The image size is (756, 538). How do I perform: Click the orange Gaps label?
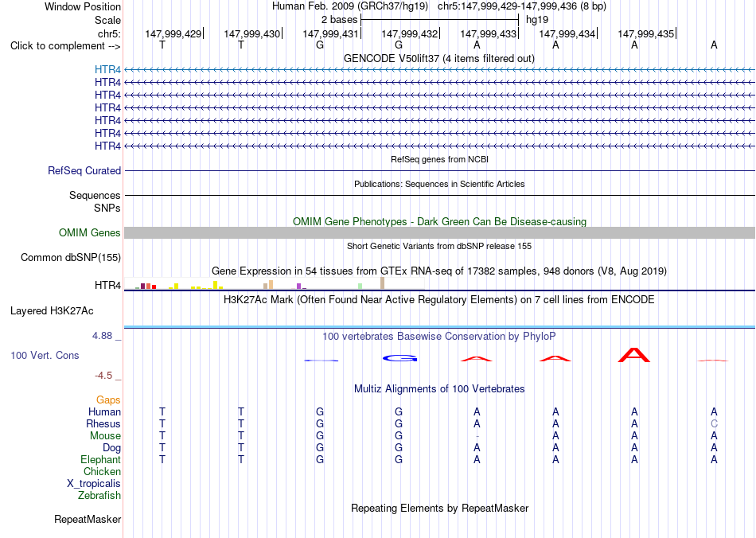[x=108, y=400]
